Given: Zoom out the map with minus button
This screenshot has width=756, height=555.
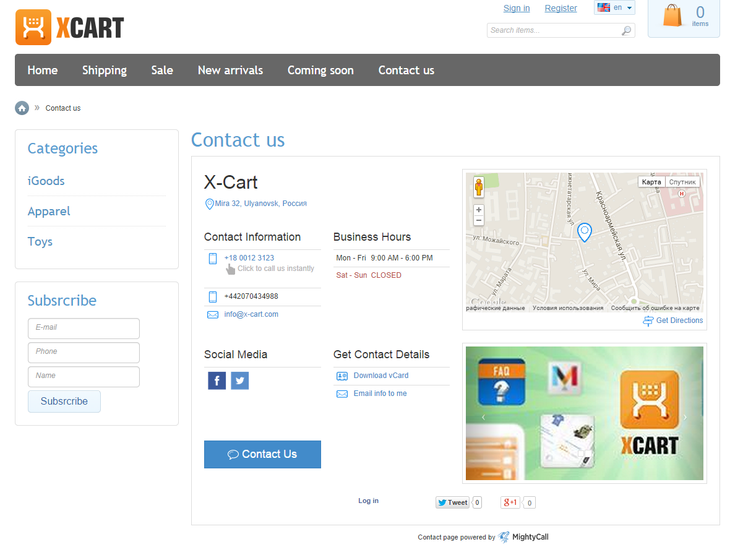Looking at the screenshot, I should click(478, 221).
